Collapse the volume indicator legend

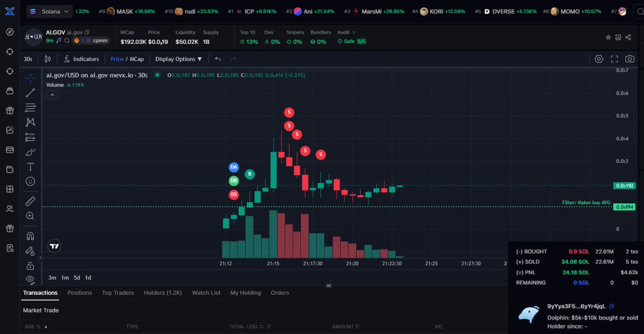[53, 95]
